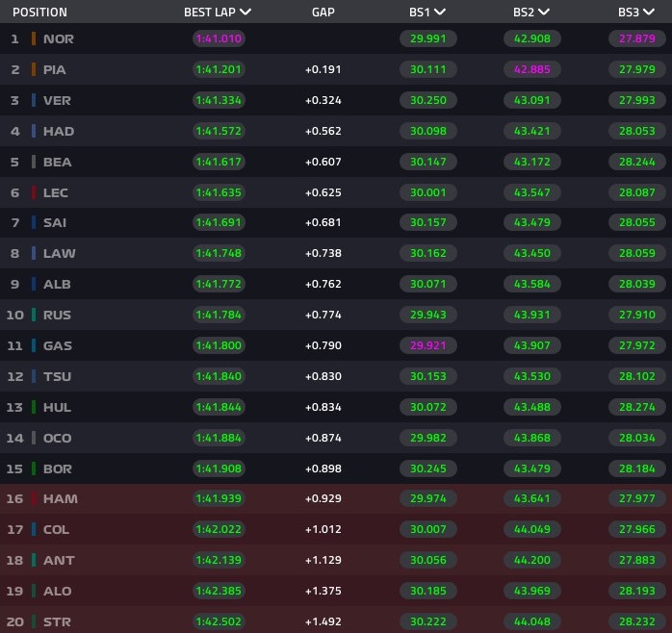Select RUS's teal team color bar
This screenshot has width=672, height=633.
coord(34,315)
